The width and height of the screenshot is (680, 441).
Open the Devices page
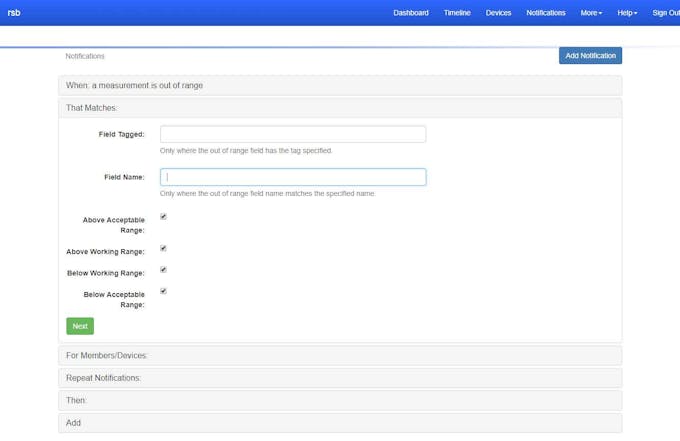pyautogui.click(x=498, y=13)
